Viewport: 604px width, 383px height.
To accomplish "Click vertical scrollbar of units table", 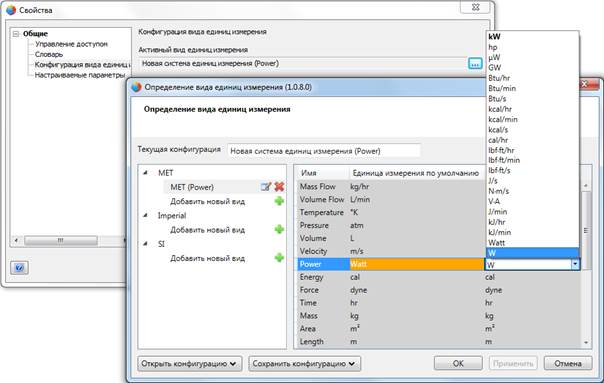I will [586, 231].
